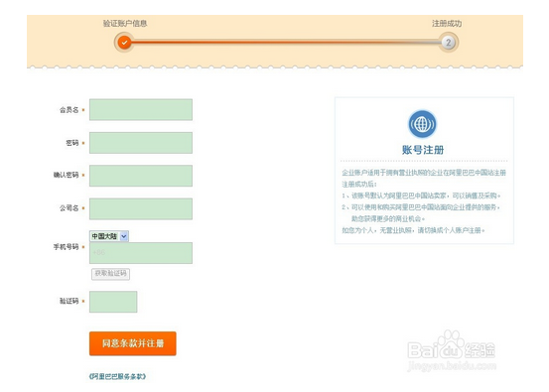Click the 同意条款并注册 orange button
The height and width of the screenshot is (392, 549).
(x=133, y=343)
